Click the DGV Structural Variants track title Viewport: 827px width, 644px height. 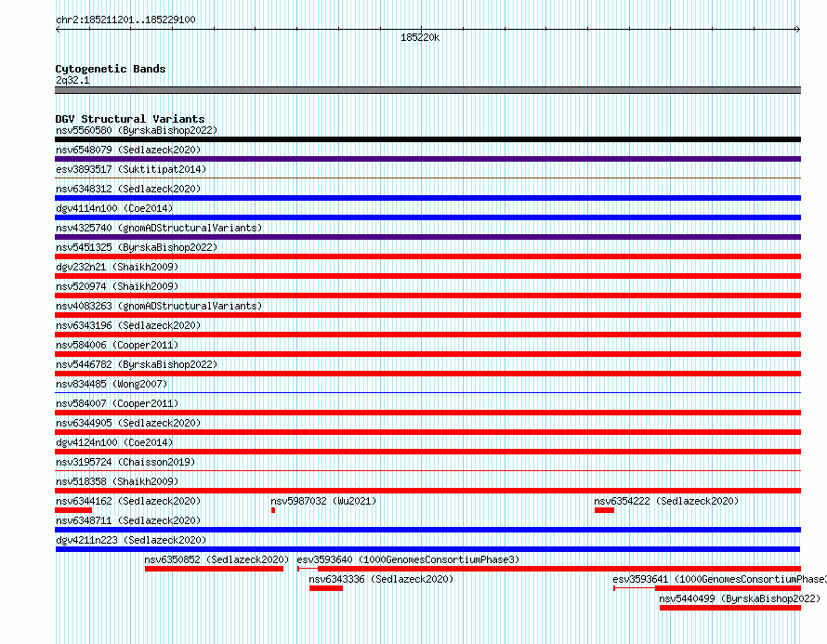click(130, 119)
